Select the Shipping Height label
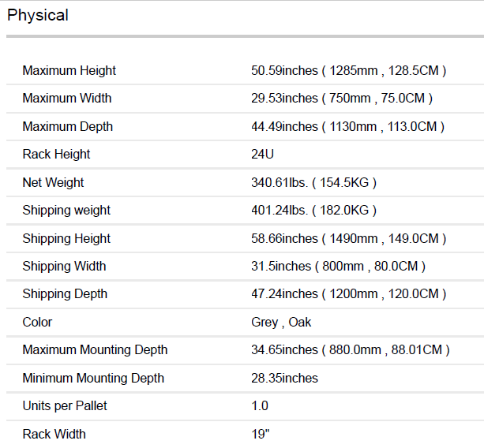 [x=66, y=239]
